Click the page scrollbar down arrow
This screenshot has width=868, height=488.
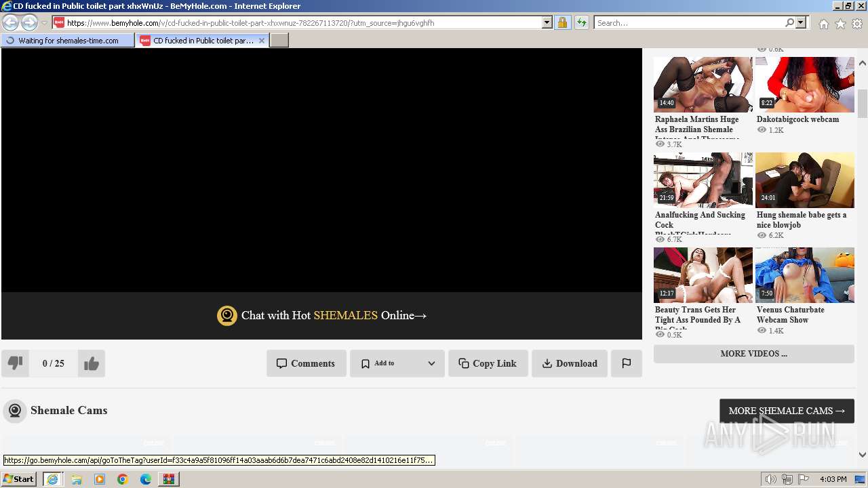[863, 455]
